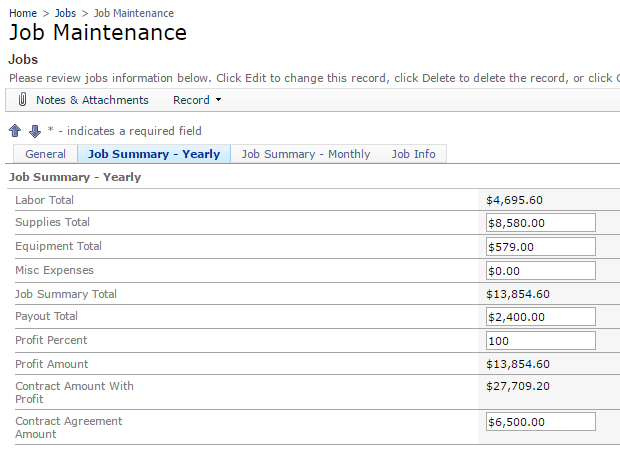Click the Job Summary Total value
The height and width of the screenshot is (456, 620).
coord(518,294)
